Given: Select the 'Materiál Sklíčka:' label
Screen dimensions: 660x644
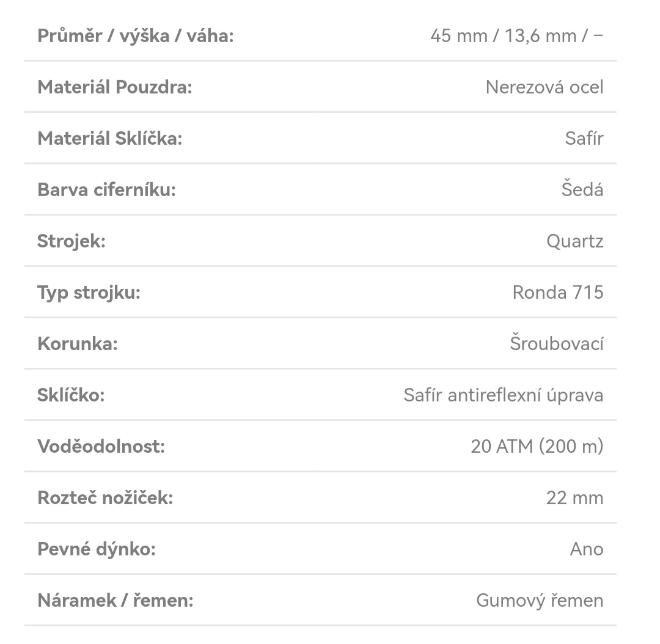Looking at the screenshot, I should pyautogui.click(x=110, y=139).
